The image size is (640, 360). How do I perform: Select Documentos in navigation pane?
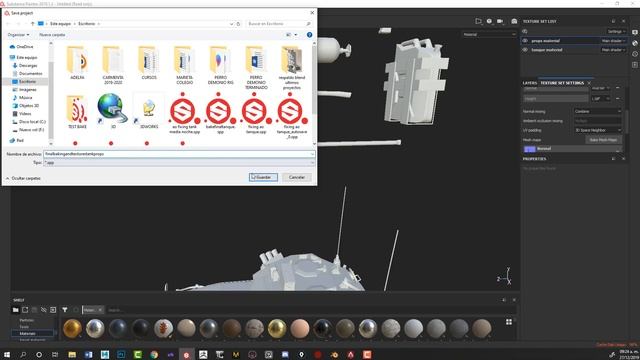pos(30,73)
